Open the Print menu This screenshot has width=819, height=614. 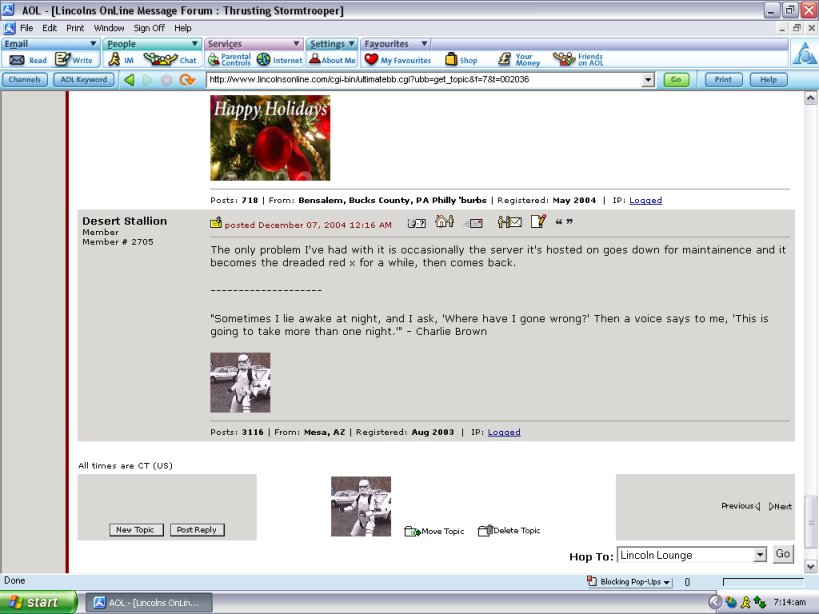coord(75,28)
